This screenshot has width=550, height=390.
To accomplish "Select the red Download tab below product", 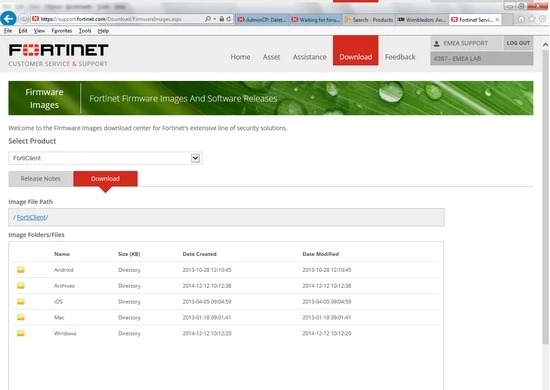I will click(105, 179).
